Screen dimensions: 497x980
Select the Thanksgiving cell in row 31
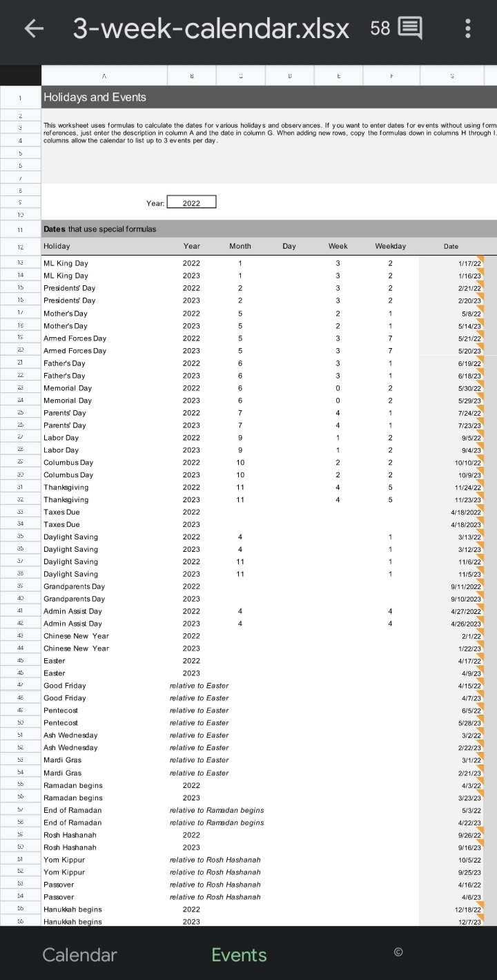[x=104, y=487]
